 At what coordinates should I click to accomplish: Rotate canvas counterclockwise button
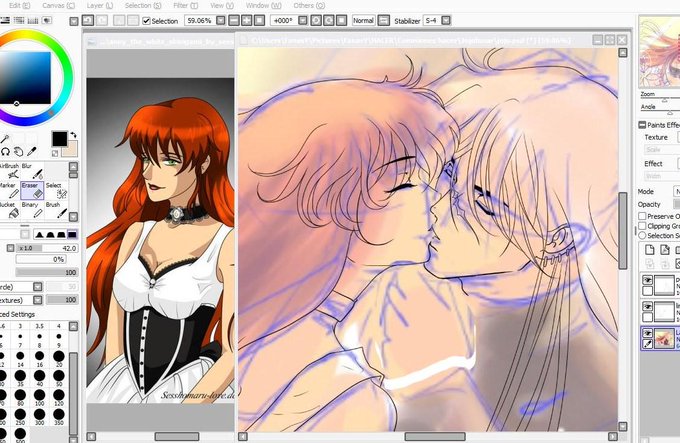coord(316,20)
